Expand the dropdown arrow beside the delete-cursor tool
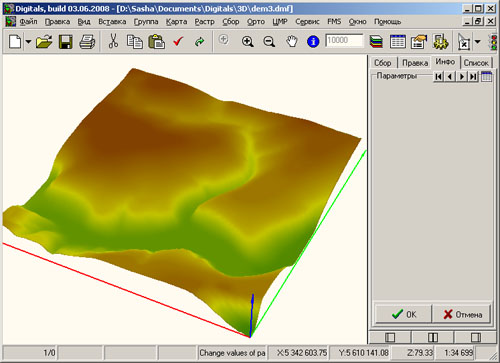500x363 pixels. point(478,42)
